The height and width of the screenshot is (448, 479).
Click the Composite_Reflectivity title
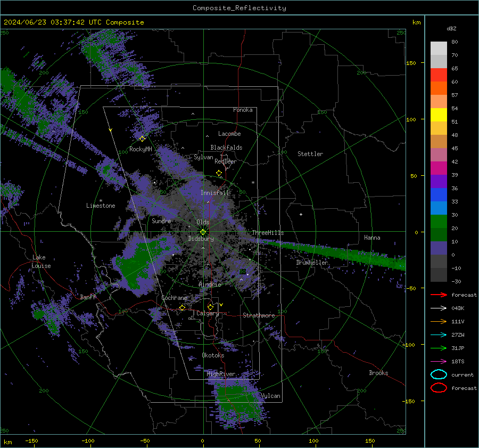(x=239, y=8)
